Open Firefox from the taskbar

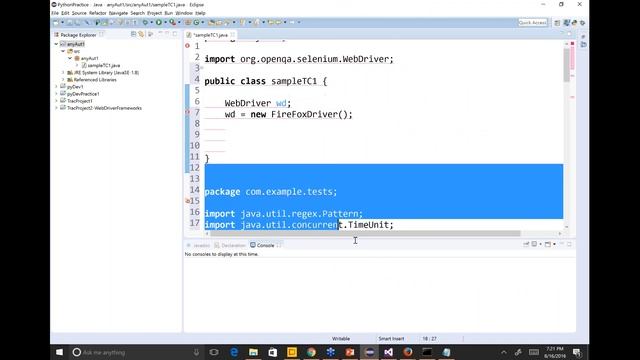point(408,352)
